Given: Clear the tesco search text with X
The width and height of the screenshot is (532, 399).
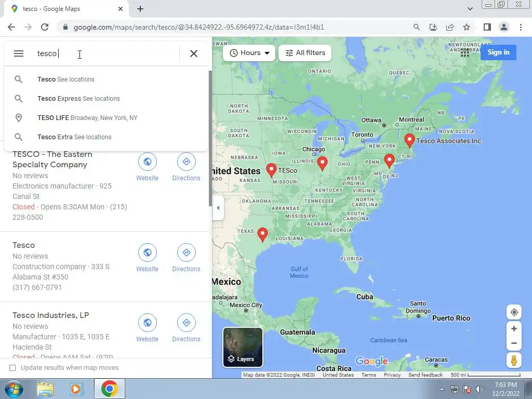Looking at the screenshot, I should pyautogui.click(x=194, y=54).
